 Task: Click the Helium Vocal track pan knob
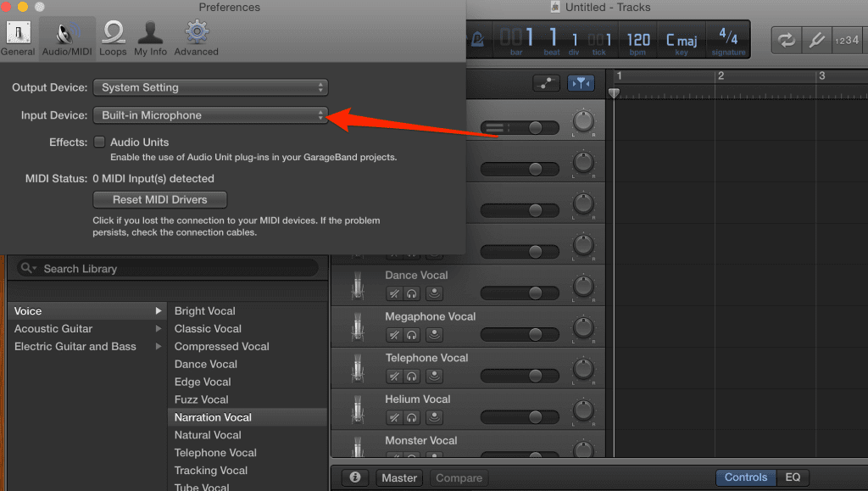tap(583, 410)
